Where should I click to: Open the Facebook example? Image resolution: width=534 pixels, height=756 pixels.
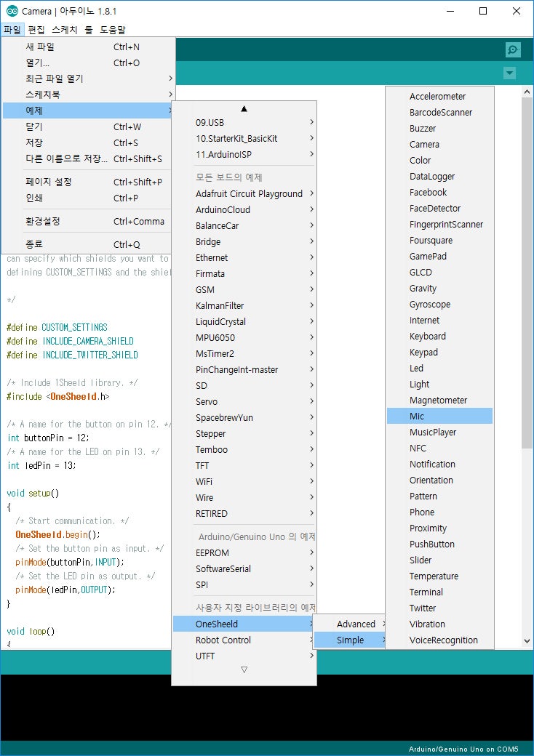[439, 193]
